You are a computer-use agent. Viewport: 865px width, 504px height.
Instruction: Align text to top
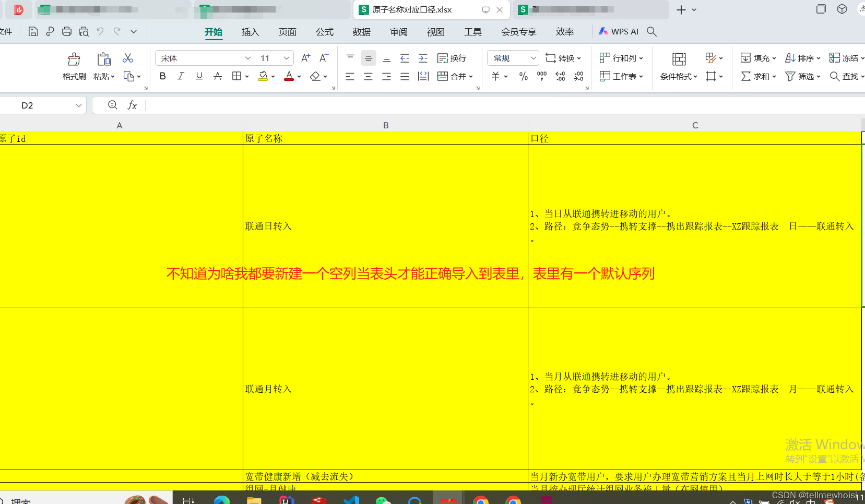point(350,58)
